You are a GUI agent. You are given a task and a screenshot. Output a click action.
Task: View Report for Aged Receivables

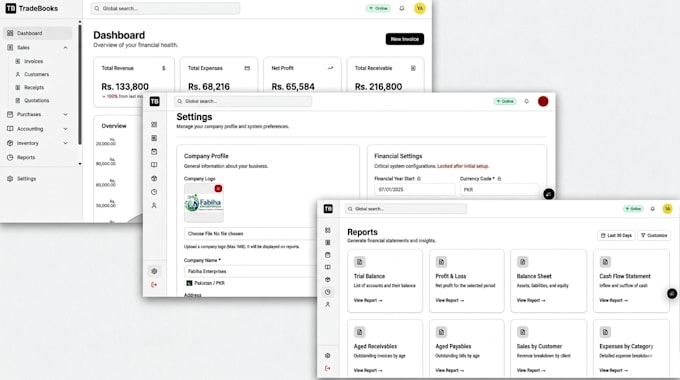[x=368, y=370]
